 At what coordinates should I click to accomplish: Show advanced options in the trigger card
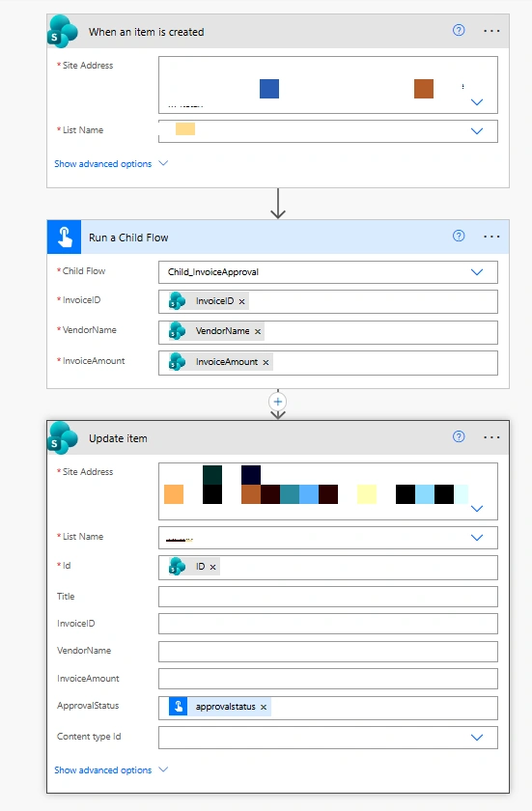111,164
